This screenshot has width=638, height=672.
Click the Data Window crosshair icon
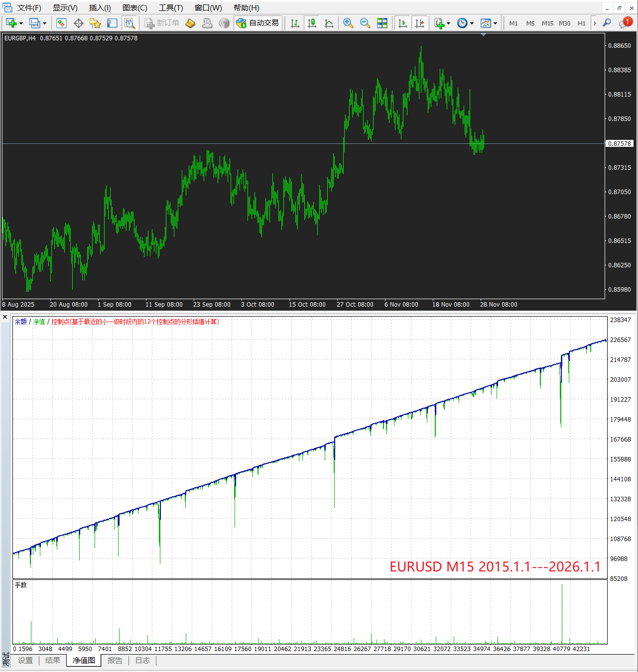79,23
